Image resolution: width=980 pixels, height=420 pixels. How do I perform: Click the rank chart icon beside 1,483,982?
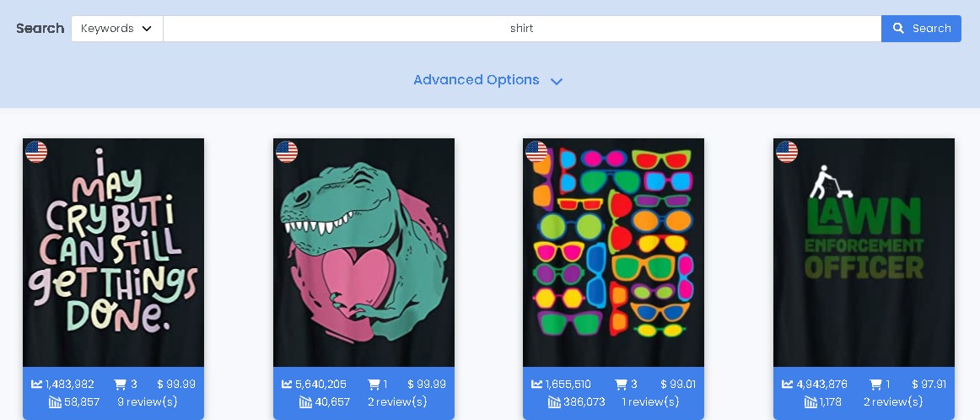tap(37, 385)
